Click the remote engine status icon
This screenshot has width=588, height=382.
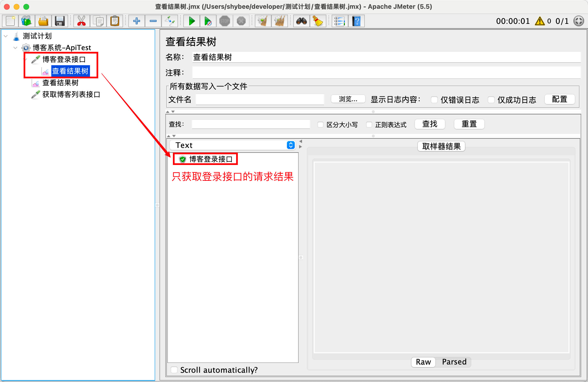click(x=579, y=21)
